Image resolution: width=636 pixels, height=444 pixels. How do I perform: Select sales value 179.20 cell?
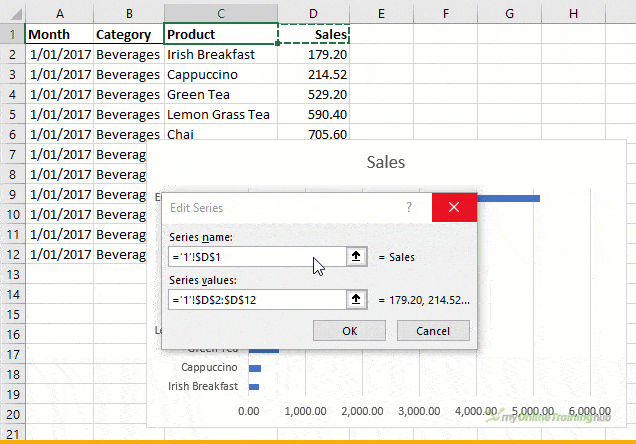tap(314, 54)
